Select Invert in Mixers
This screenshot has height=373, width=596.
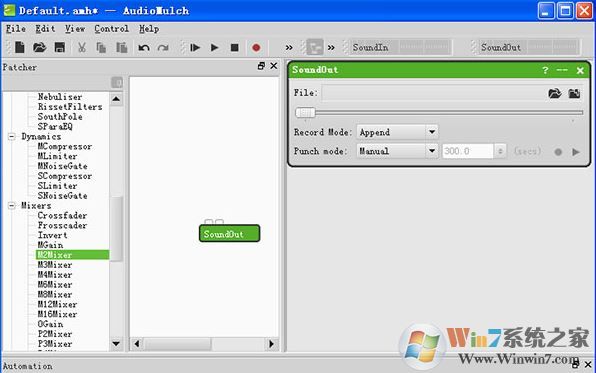click(52, 235)
